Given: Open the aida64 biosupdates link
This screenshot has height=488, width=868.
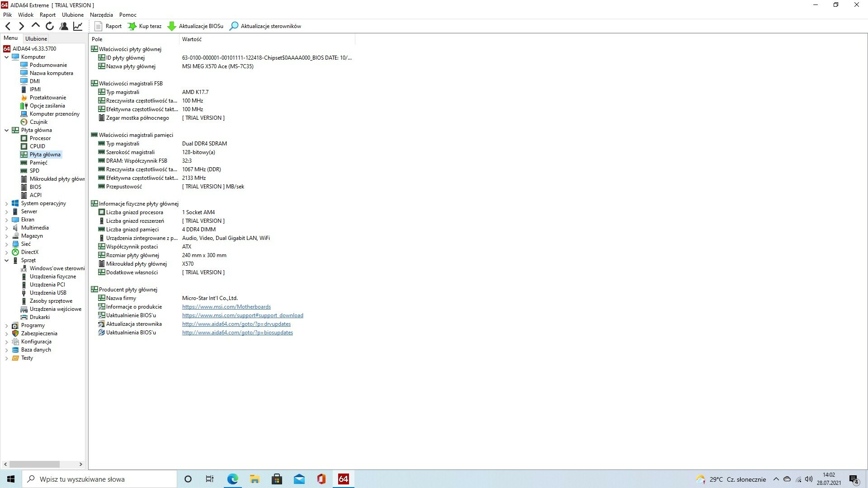Looking at the screenshot, I should [x=237, y=333].
